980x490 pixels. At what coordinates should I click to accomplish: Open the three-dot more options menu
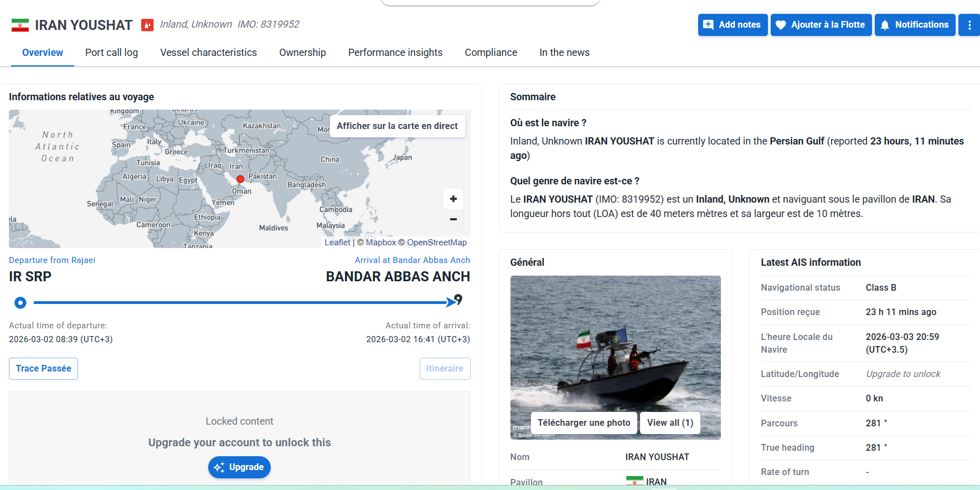(969, 25)
